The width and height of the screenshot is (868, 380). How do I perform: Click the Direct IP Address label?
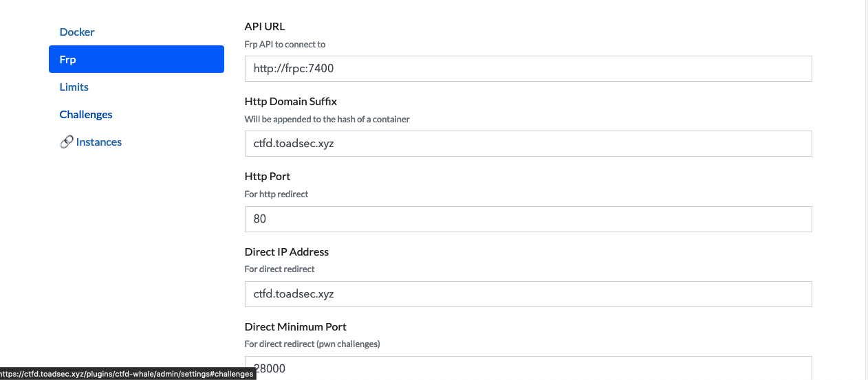point(287,252)
